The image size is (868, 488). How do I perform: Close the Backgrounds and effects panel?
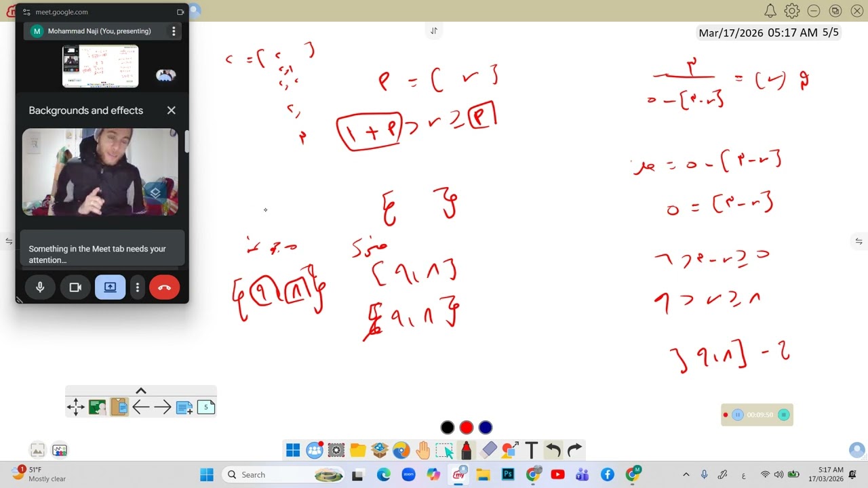pos(172,110)
